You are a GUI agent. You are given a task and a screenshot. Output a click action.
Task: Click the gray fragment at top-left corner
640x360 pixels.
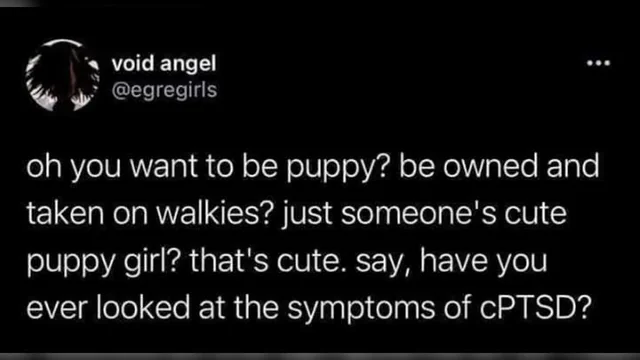pyautogui.click(x=18, y=3)
